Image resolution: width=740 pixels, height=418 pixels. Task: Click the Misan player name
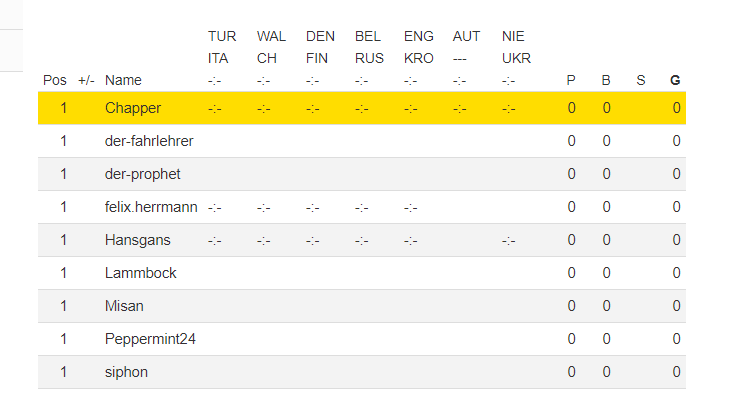(124, 306)
